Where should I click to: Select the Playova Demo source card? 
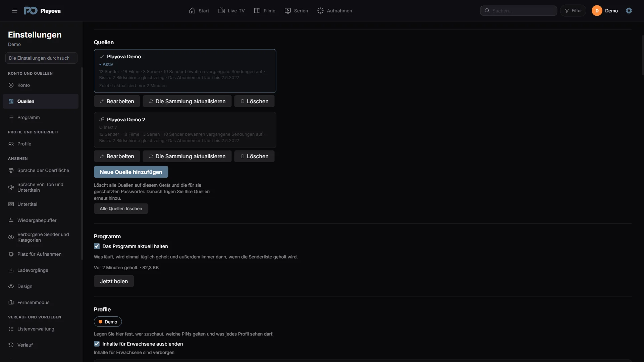pos(185,71)
